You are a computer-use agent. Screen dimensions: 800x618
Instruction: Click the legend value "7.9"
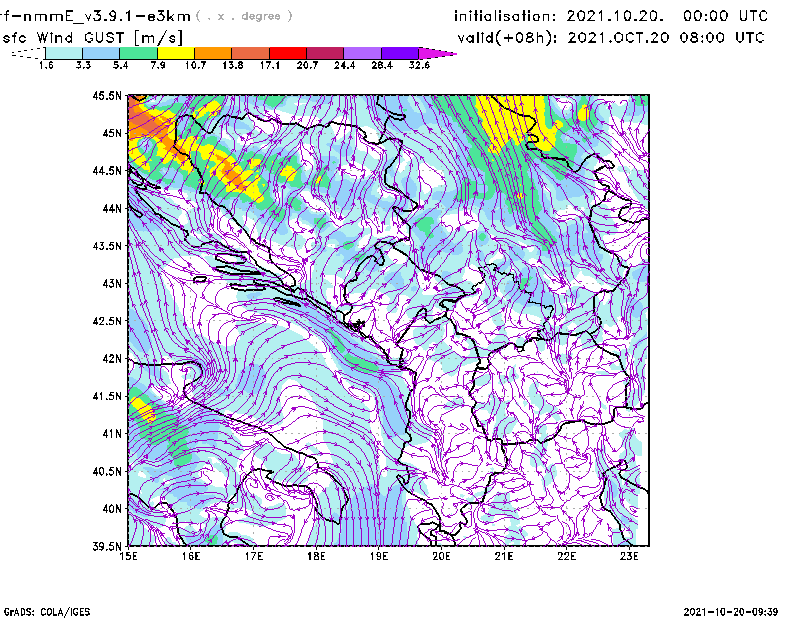click(158, 65)
